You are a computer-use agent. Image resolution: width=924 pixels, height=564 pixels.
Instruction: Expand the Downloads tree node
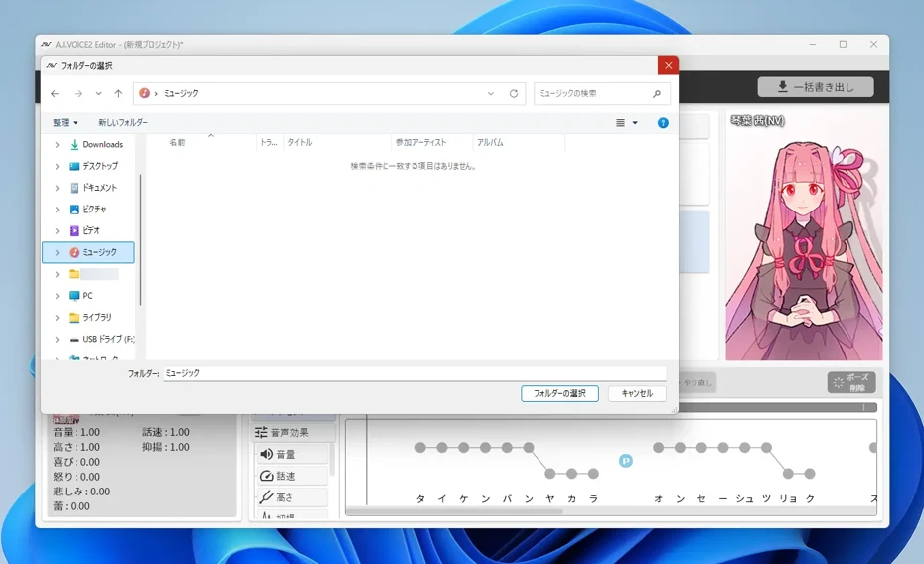[58, 144]
